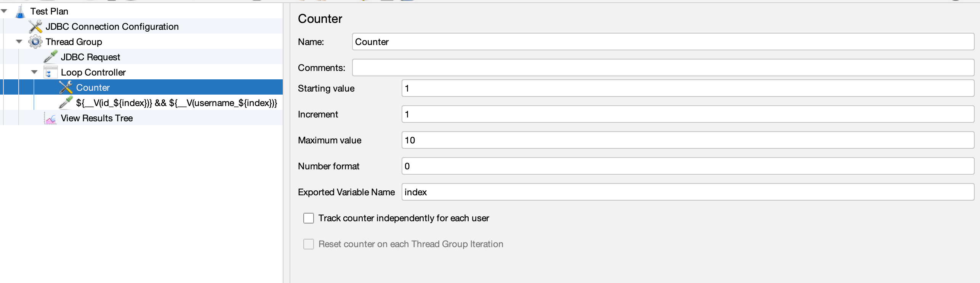The image size is (980, 283).
Task: Focus the Maximum value field
Action: pyautogui.click(x=688, y=140)
